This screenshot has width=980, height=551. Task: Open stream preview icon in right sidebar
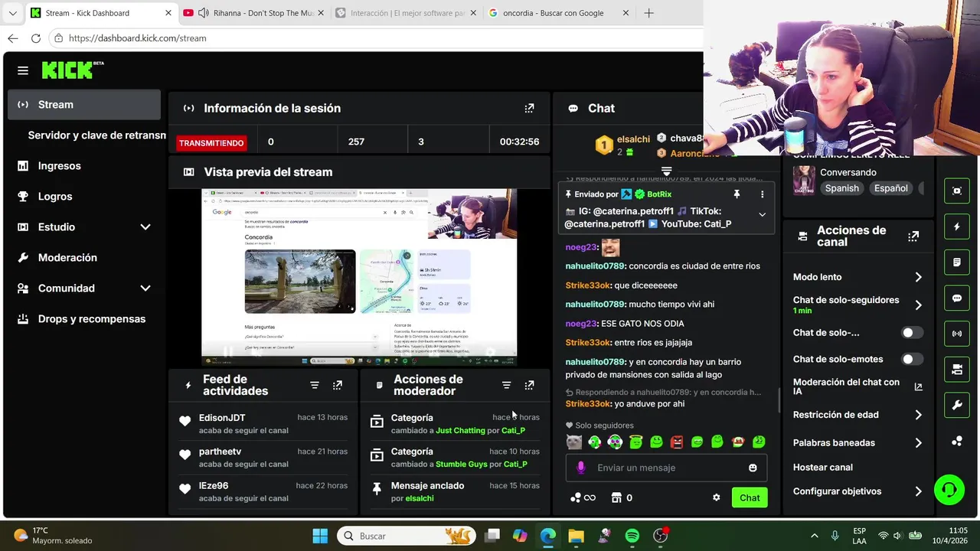click(957, 191)
